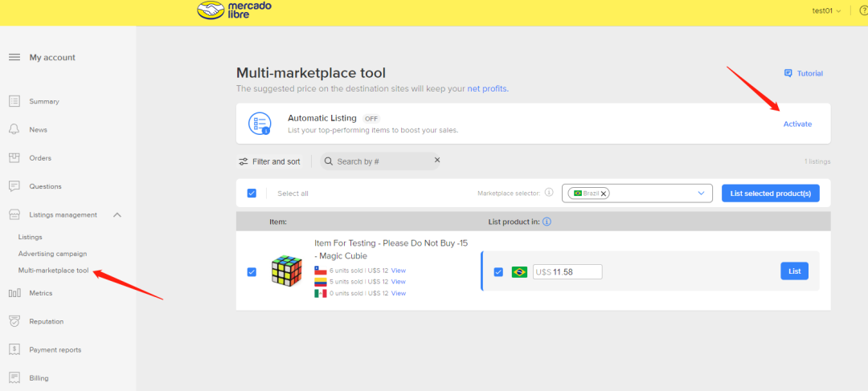
Task: Go to Orders in the sidebar
Action: coord(40,158)
